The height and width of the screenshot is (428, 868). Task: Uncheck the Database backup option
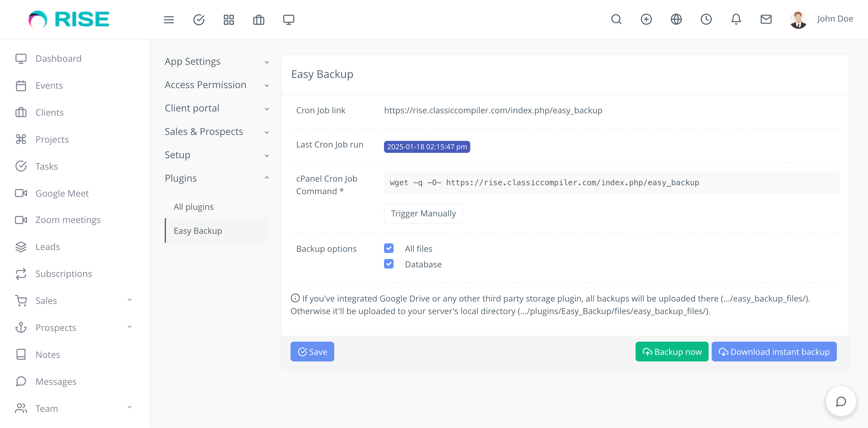388,264
